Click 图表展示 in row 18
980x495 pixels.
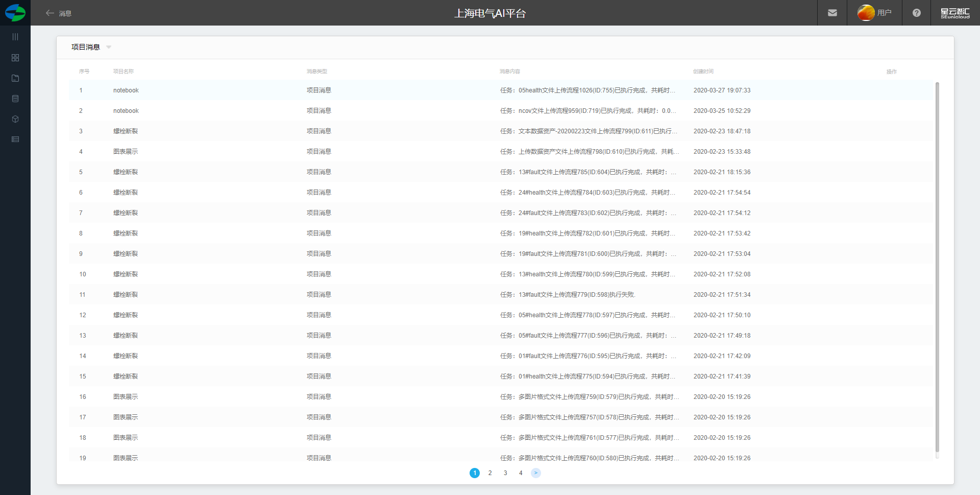[x=126, y=438]
